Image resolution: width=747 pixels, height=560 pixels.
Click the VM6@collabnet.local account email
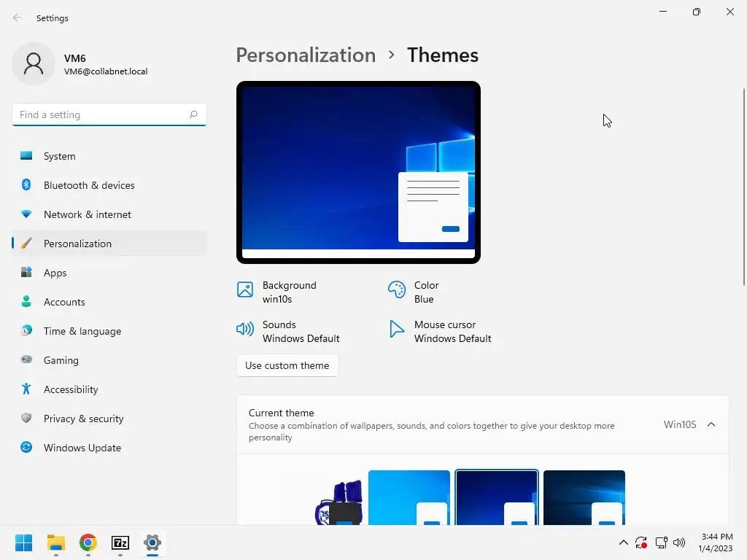tap(106, 71)
